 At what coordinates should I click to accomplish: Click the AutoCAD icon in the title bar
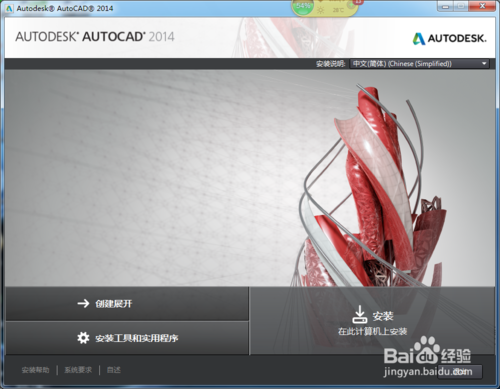point(9,8)
